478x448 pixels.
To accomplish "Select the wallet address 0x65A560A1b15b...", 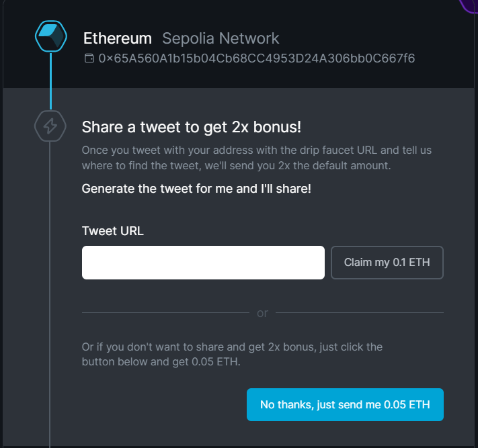I will click(256, 58).
